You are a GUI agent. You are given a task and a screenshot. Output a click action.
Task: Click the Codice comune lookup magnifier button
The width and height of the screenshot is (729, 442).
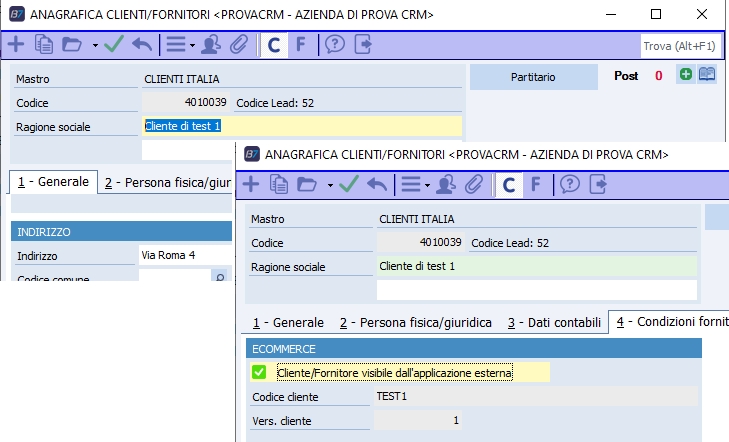click(x=219, y=277)
